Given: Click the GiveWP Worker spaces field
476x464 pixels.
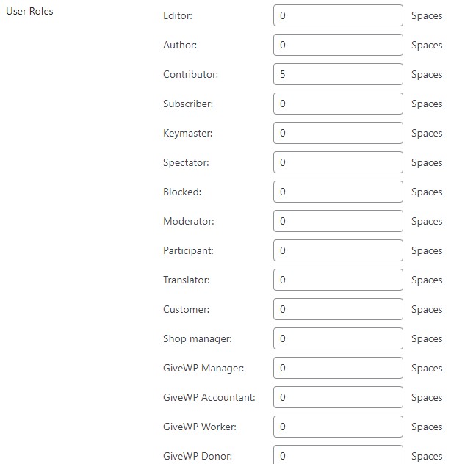Looking at the screenshot, I should (x=338, y=427).
